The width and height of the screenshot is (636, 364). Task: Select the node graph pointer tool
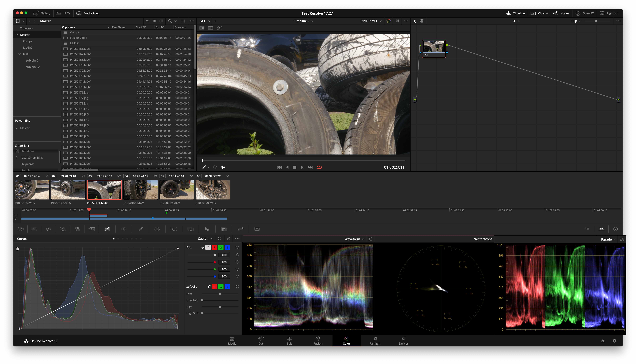[415, 21]
